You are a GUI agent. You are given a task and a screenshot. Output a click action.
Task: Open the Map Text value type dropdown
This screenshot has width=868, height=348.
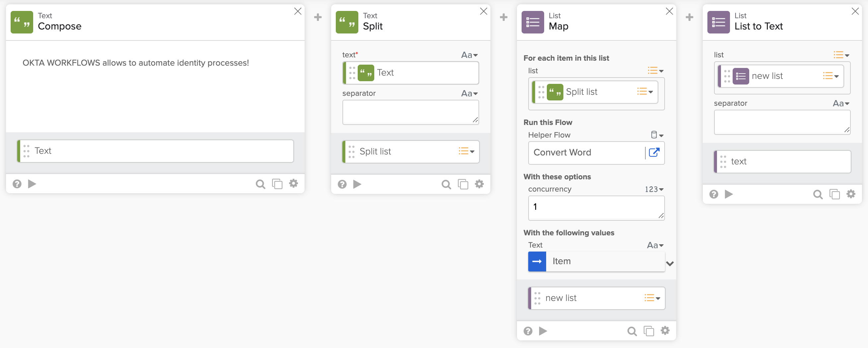655,245
